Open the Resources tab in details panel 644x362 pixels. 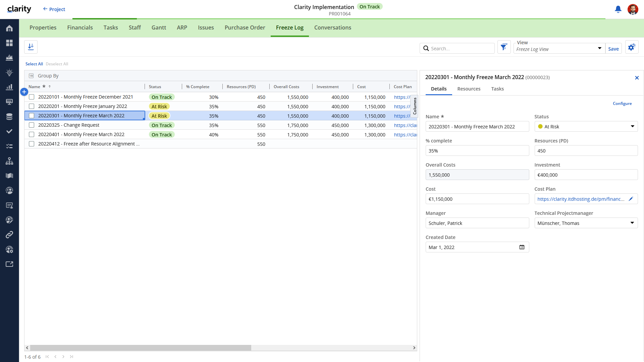click(x=469, y=89)
